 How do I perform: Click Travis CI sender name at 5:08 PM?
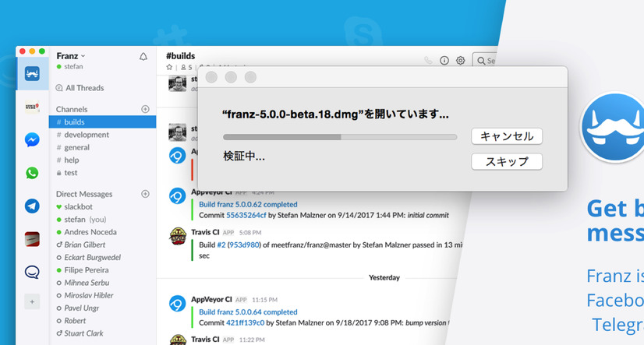(x=205, y=232)
